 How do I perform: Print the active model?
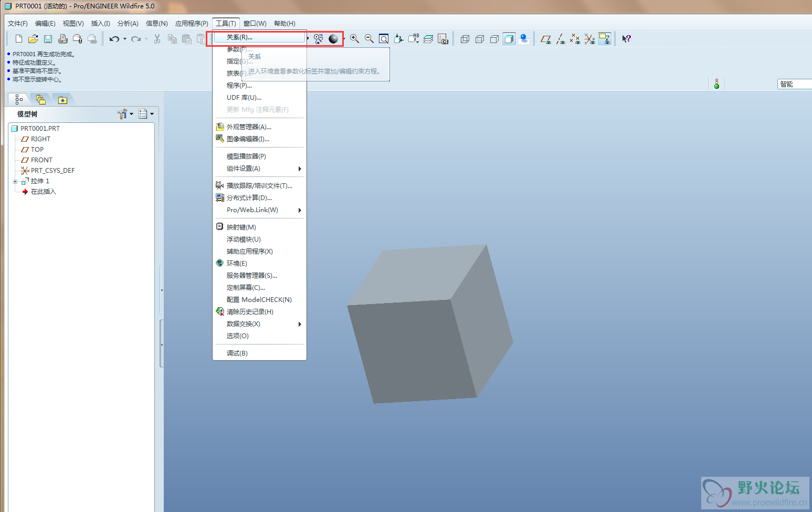click(x=62, y=39)
